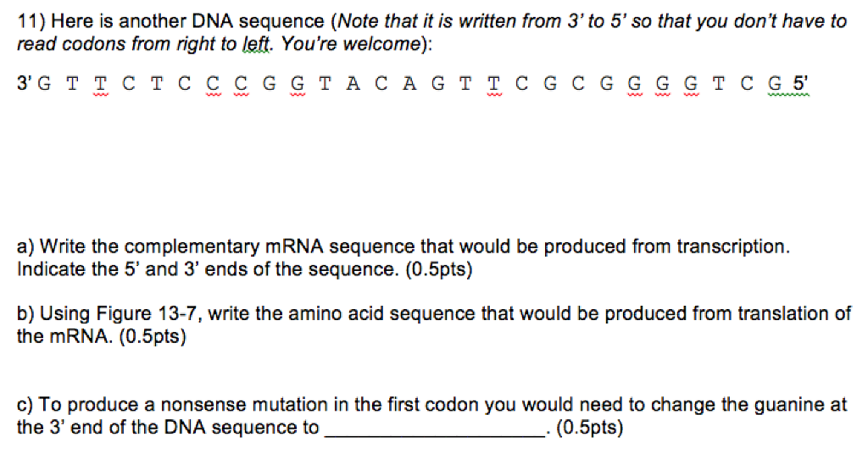Click the first G of the DNA sequence
This screenshot has width=868, height=459.
[x=45, y=84]
